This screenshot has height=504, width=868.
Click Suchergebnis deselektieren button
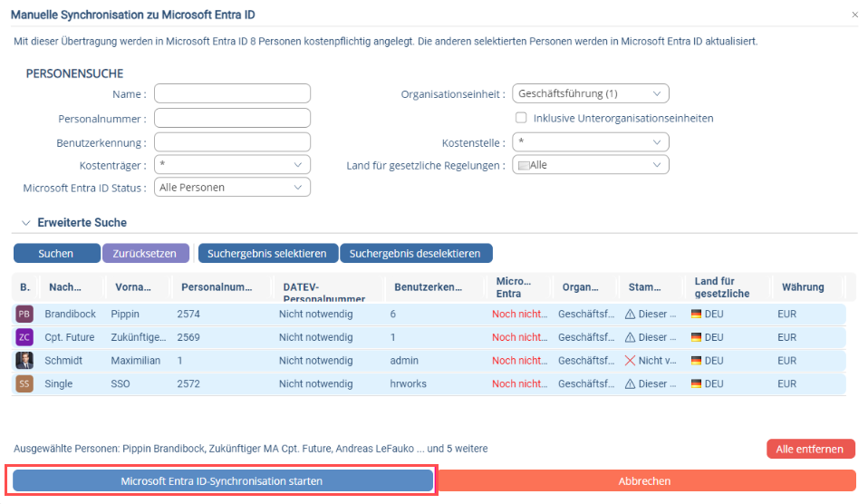[416, 254]
